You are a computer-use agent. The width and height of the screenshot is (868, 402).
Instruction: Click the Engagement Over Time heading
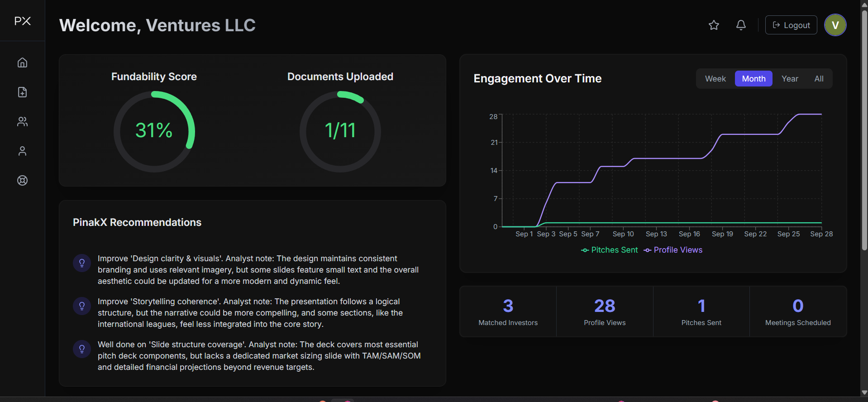538,78
